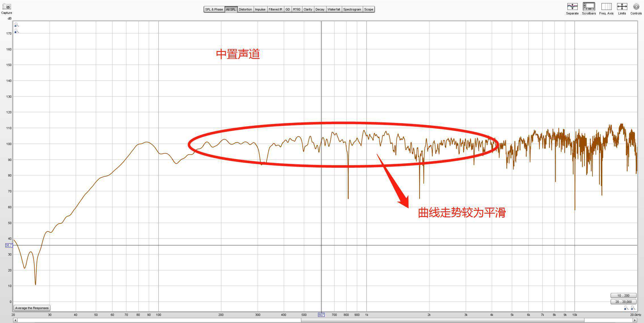This screenshot has width=644, height=323.
Task: Switch to SPL & Phase tab
Action: coord(214,9)
